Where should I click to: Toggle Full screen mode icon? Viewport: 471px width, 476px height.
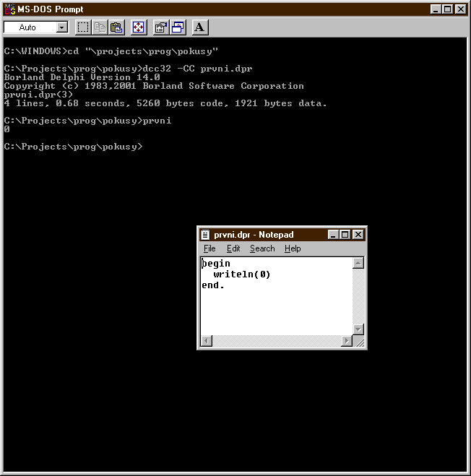pos(139,27)
